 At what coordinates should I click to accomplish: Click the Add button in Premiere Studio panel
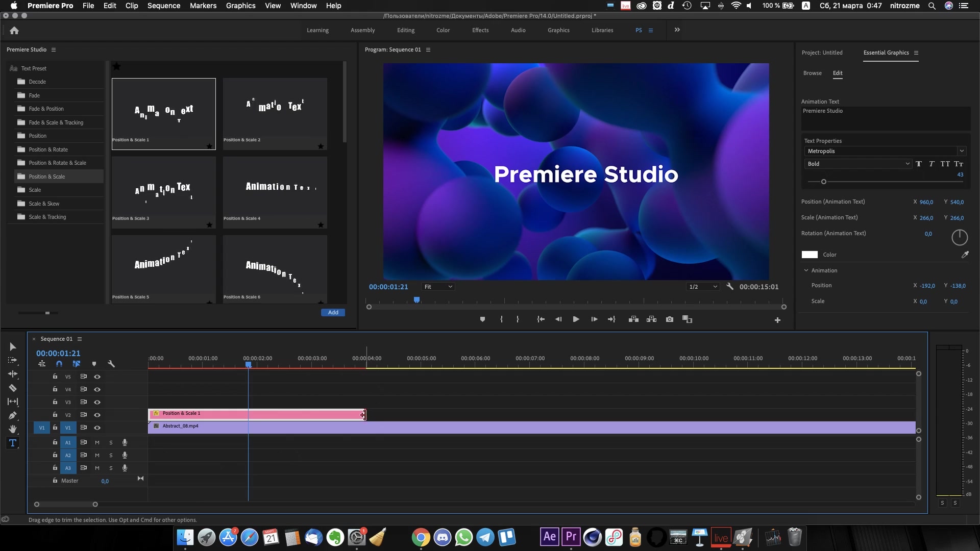point(332,312)
